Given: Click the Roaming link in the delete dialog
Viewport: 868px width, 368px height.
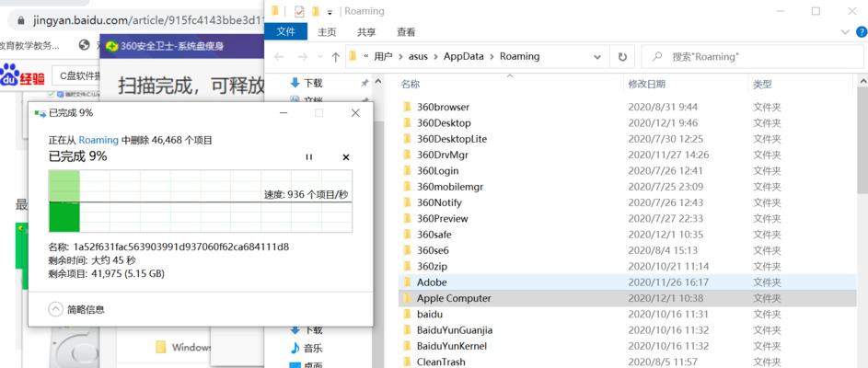Looking at the screenshot, I should pos(98,140).
